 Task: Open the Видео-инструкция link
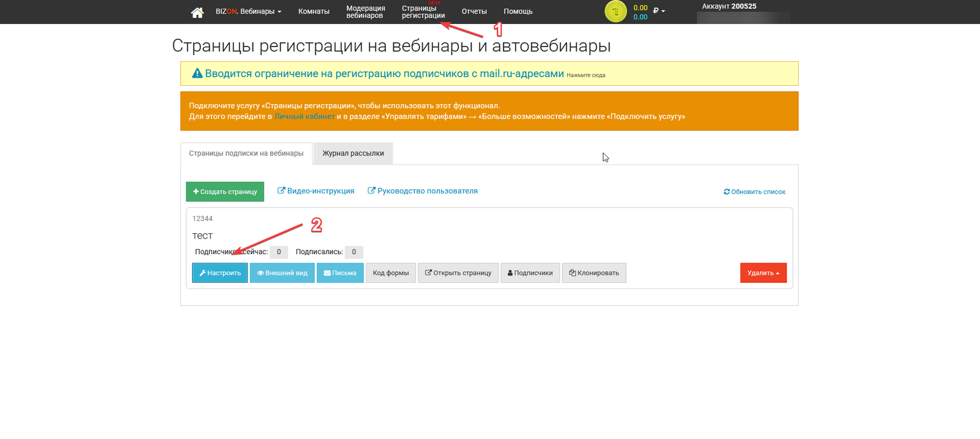point(316,191)
